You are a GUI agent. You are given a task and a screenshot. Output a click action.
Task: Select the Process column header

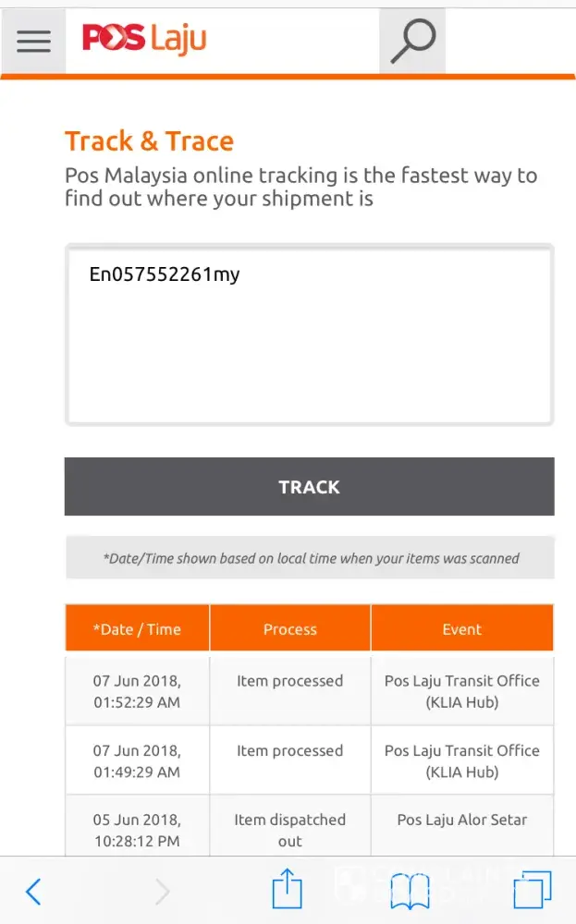(290, 629)
